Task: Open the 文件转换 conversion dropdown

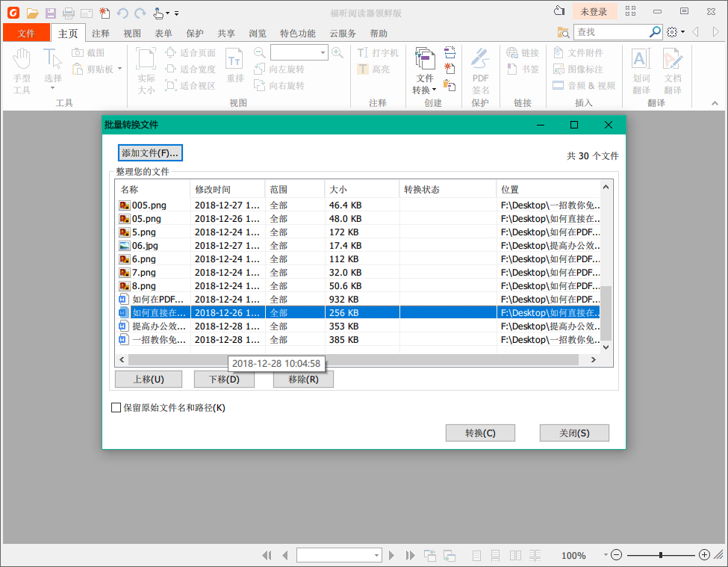Action: [x=424, y=71]
